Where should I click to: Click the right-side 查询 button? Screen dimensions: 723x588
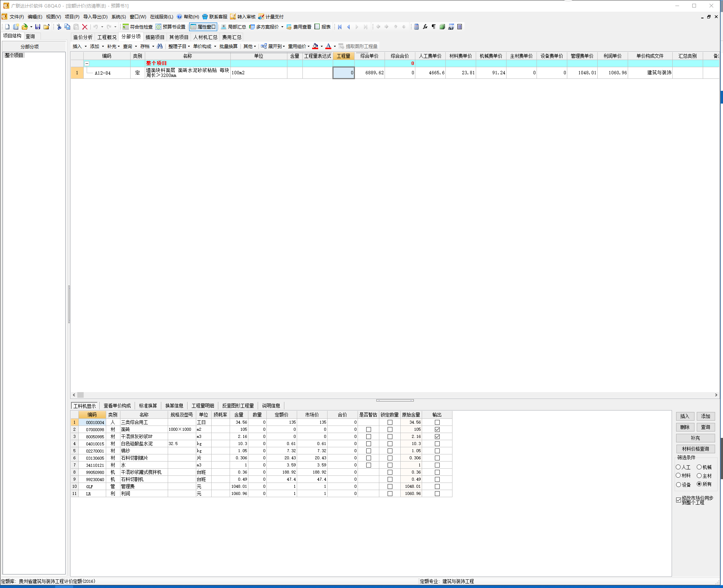[x=705, y=427]
